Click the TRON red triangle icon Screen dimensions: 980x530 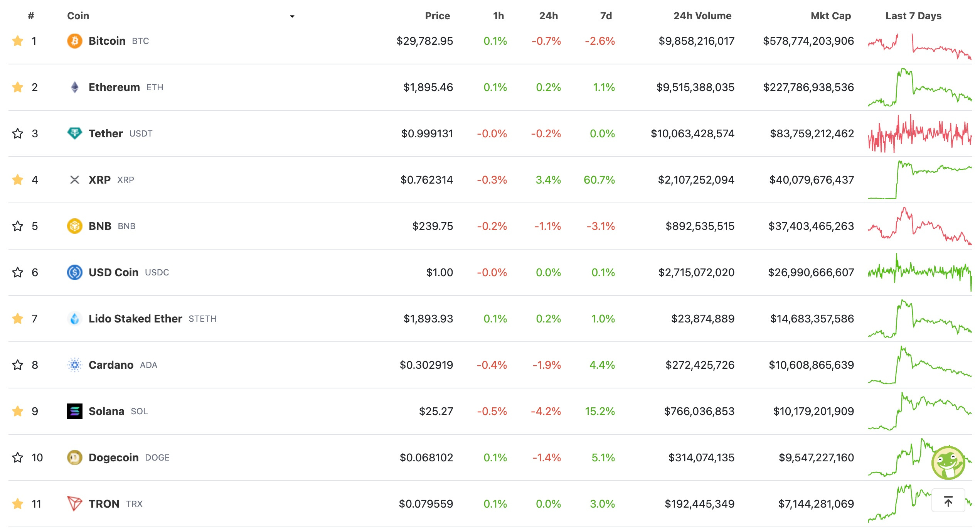tap(75, 504)
